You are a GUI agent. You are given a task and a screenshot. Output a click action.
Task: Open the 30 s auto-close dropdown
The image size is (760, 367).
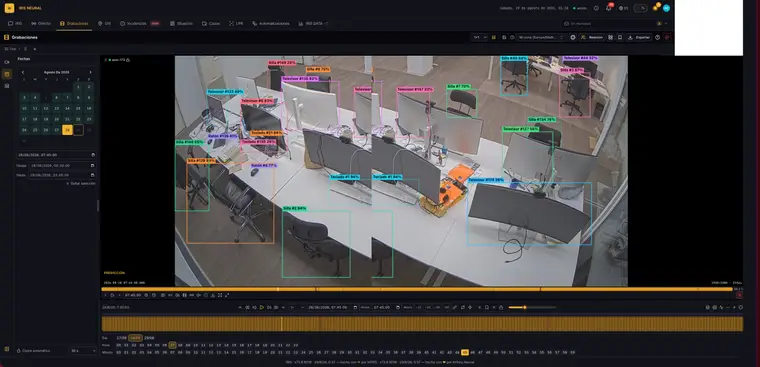click(83, 351)
